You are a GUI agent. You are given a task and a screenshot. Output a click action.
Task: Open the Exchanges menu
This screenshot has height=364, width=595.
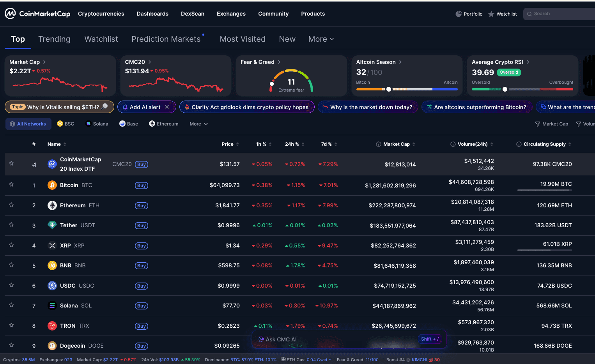click(x=231, y=14)
